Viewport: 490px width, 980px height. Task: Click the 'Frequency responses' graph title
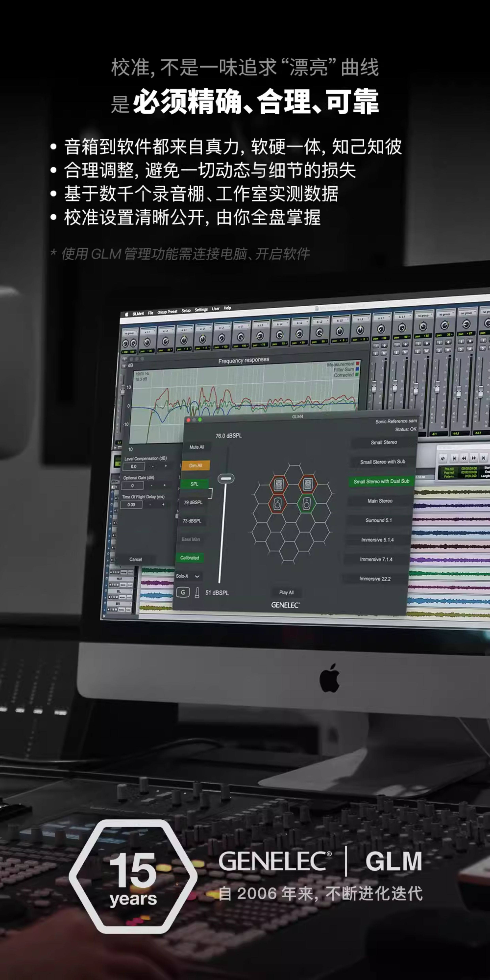244,360
